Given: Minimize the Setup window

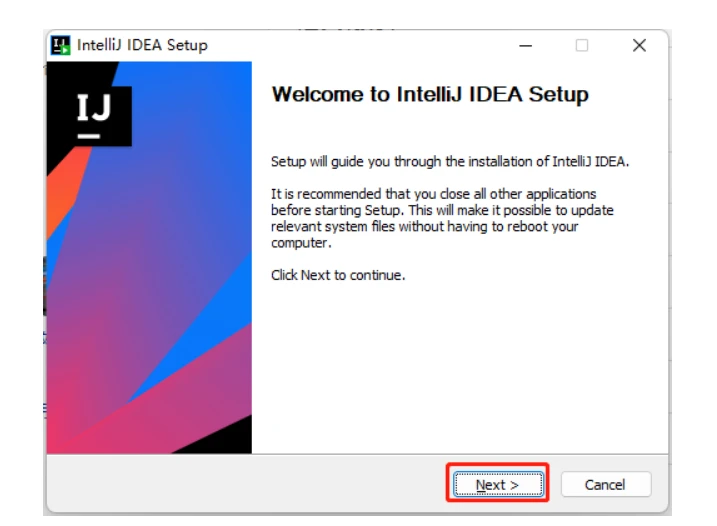Looking at the screenshot, I should (526, 46).
